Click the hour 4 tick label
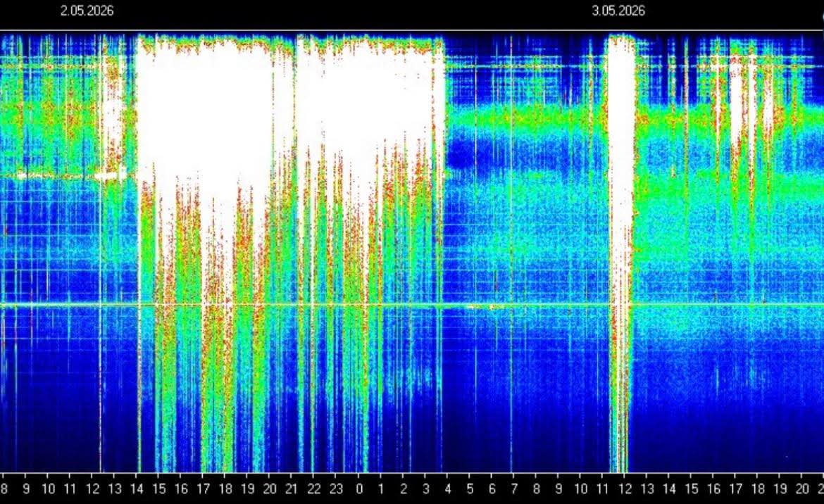This screenshot has width=824, height=504. pyautogui.click(x=448, y=489)
